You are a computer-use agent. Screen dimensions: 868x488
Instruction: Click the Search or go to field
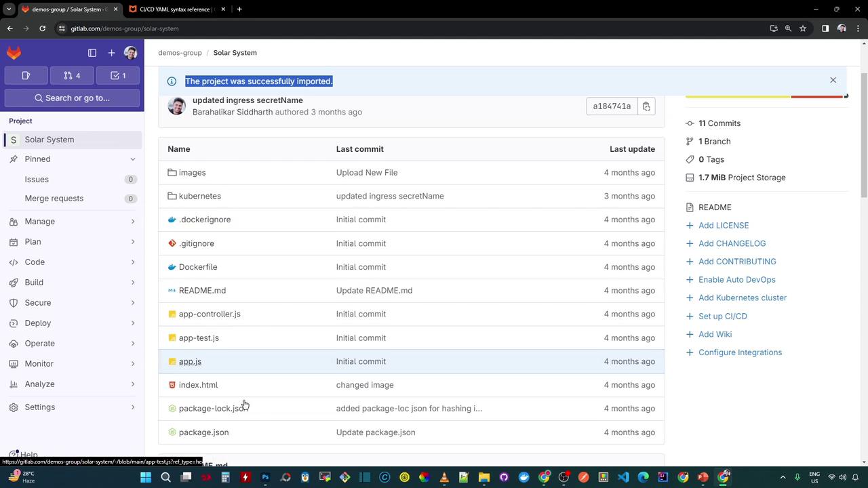coord(72,98)
